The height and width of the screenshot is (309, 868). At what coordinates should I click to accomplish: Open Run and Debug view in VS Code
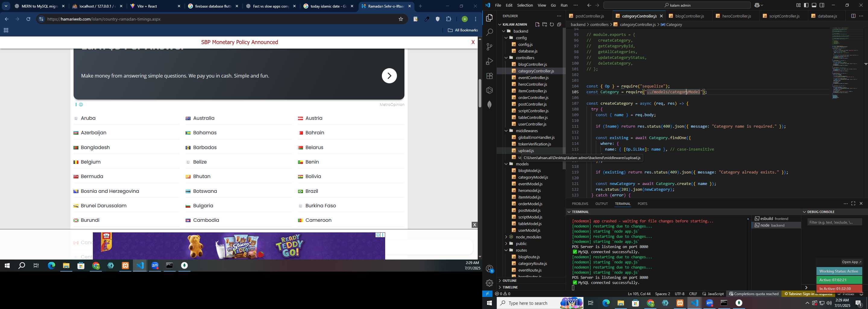point(489,61)
